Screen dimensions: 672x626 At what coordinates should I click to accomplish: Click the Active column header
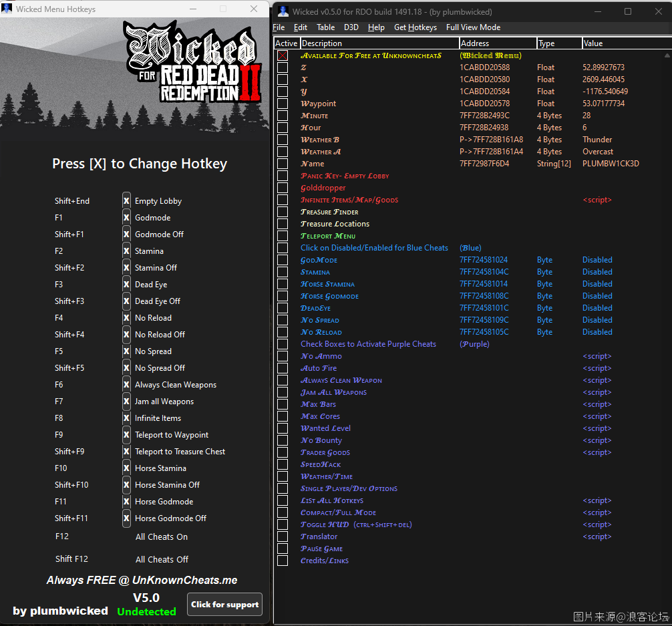tap(287, 43)
